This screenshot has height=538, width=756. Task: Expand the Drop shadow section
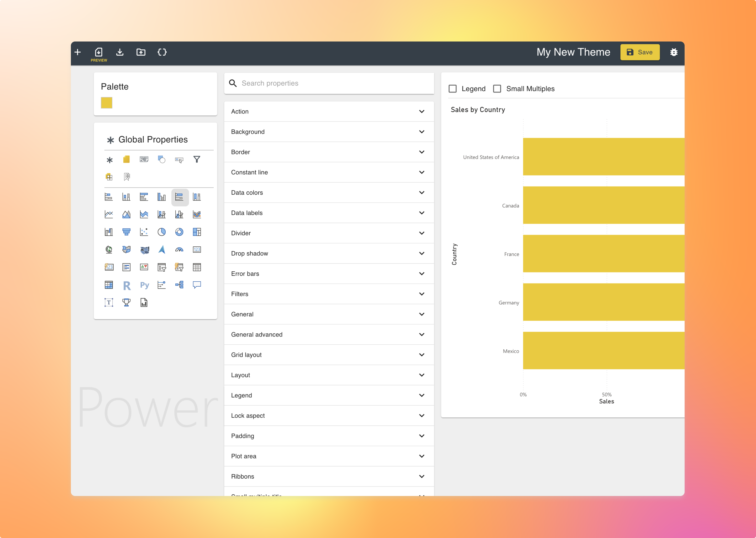(x=329, y=254)
